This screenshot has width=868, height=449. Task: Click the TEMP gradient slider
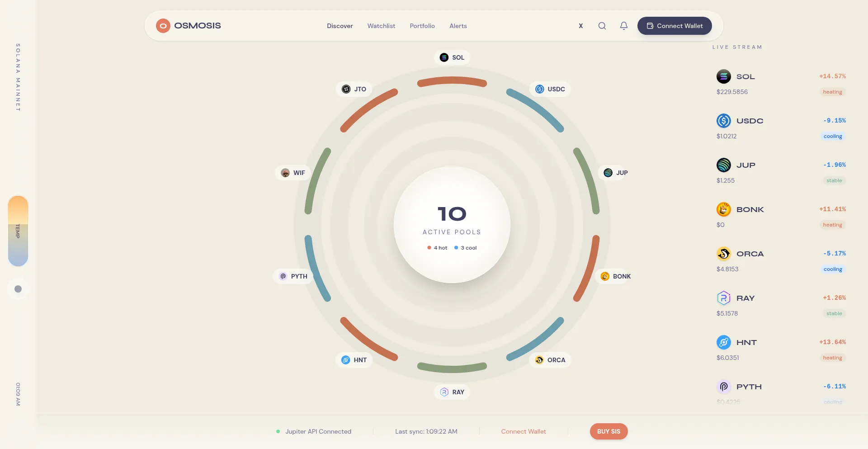point(18,231)
